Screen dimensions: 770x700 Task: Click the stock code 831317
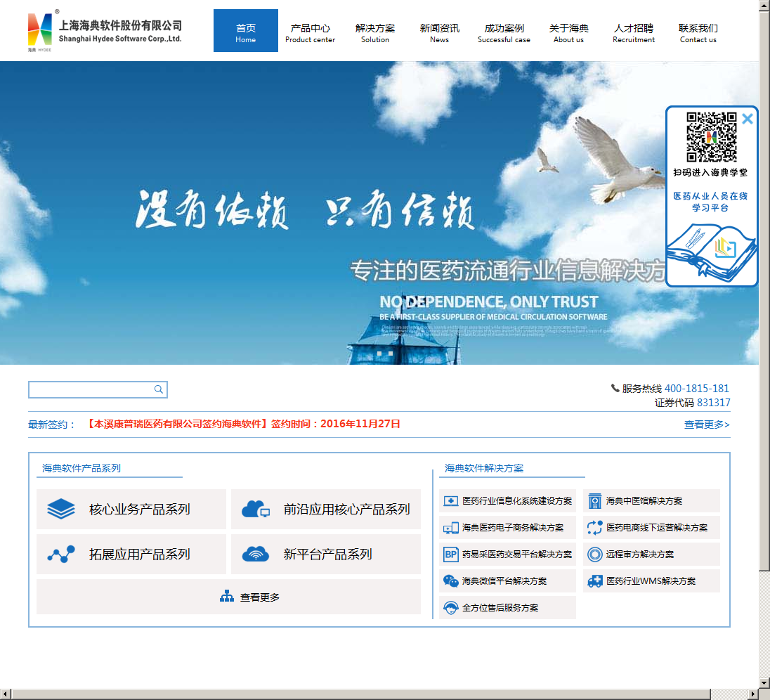[713, 403]
